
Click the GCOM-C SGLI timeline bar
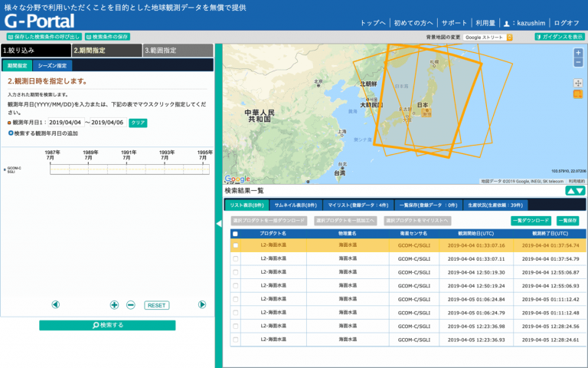pos(129,169)
